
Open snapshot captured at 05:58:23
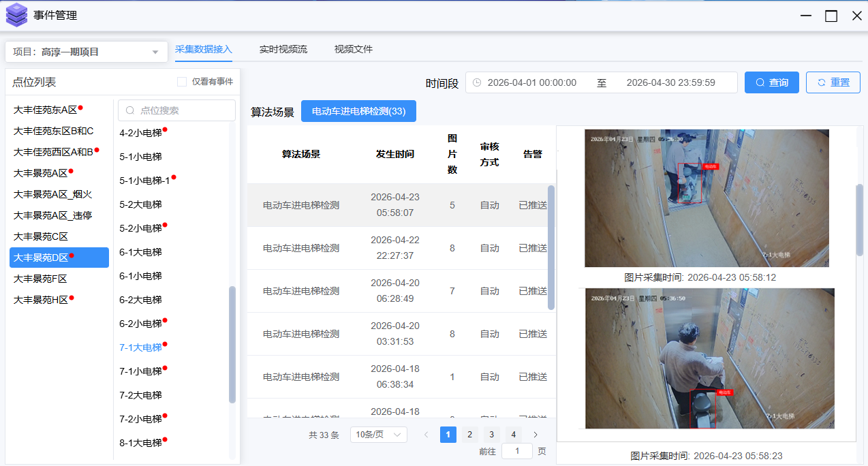pyautogui.click(x=710, y=358)
